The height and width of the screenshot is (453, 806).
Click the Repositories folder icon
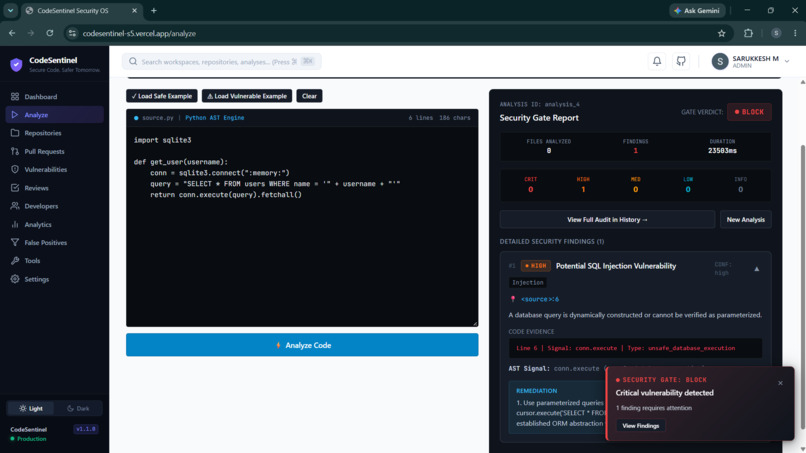tap(15, 133)
